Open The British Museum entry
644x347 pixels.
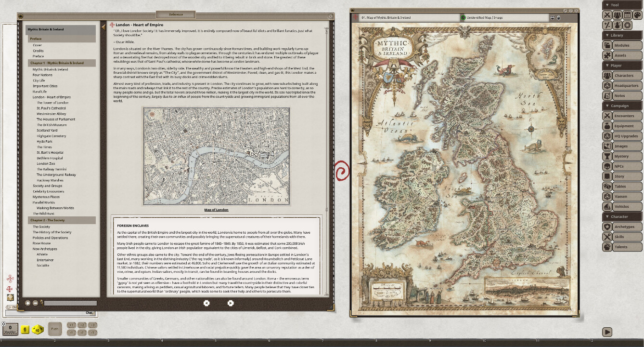pyautogui.click(x=52, y=125)
